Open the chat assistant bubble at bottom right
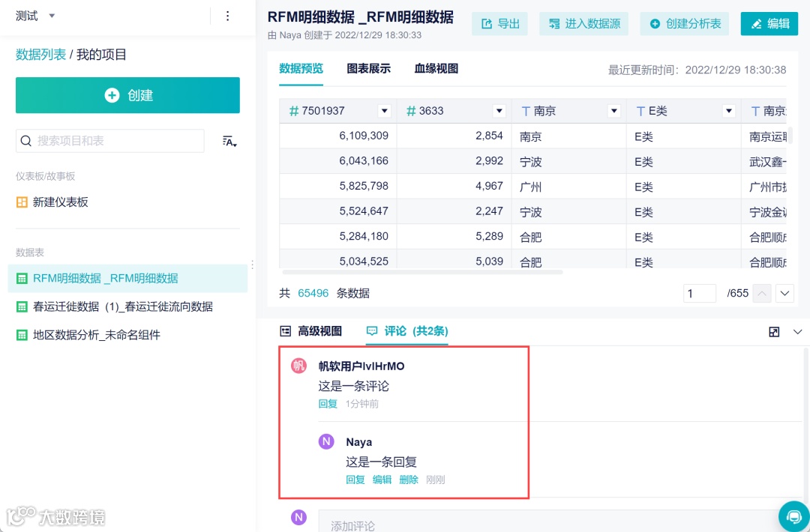The image size is (810, 532). pyautogui.click(x=793, y=516)
